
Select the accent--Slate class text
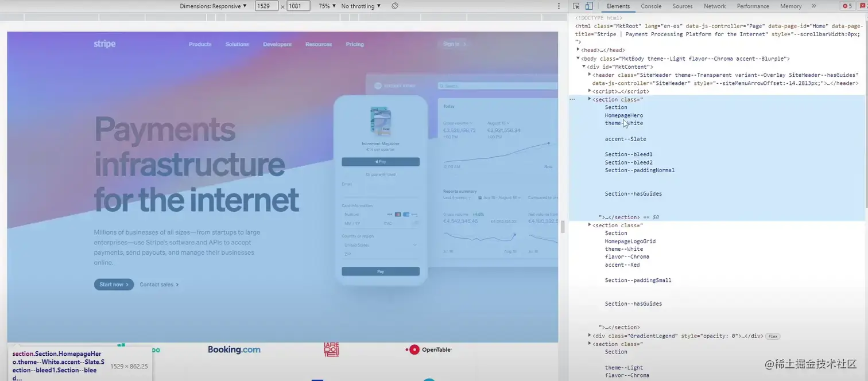pos(625,139)
